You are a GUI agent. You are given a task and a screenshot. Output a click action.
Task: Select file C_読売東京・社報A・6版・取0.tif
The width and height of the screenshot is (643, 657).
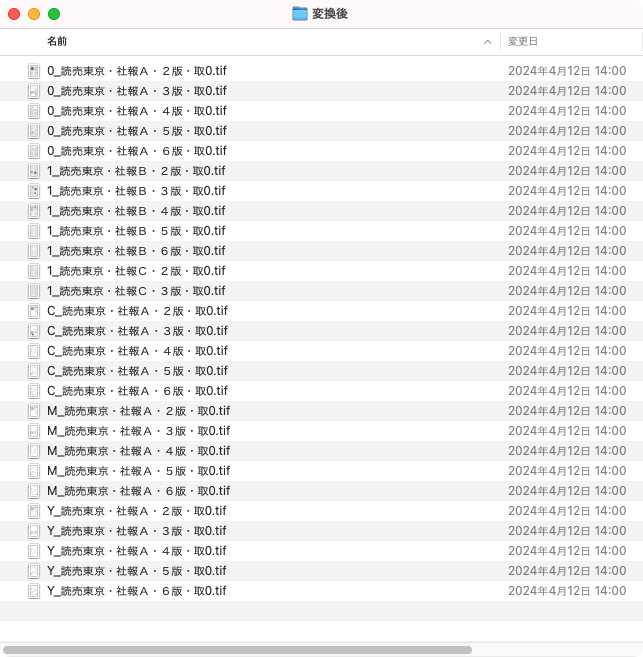tap(137, 391)
